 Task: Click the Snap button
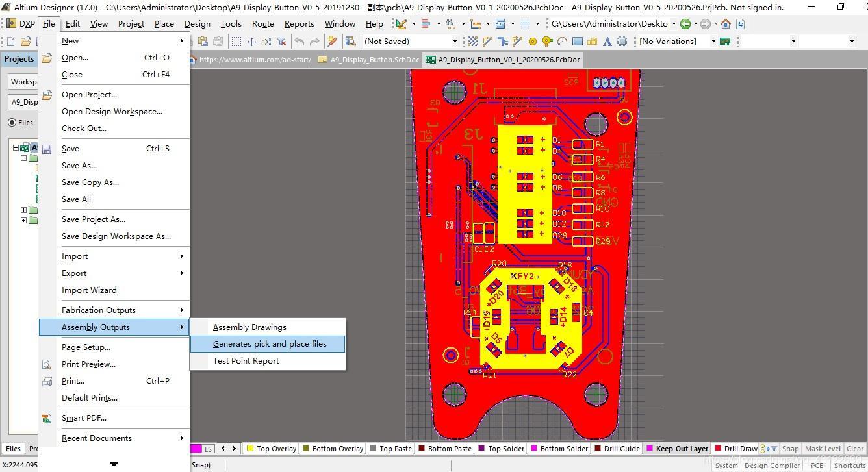790,449
